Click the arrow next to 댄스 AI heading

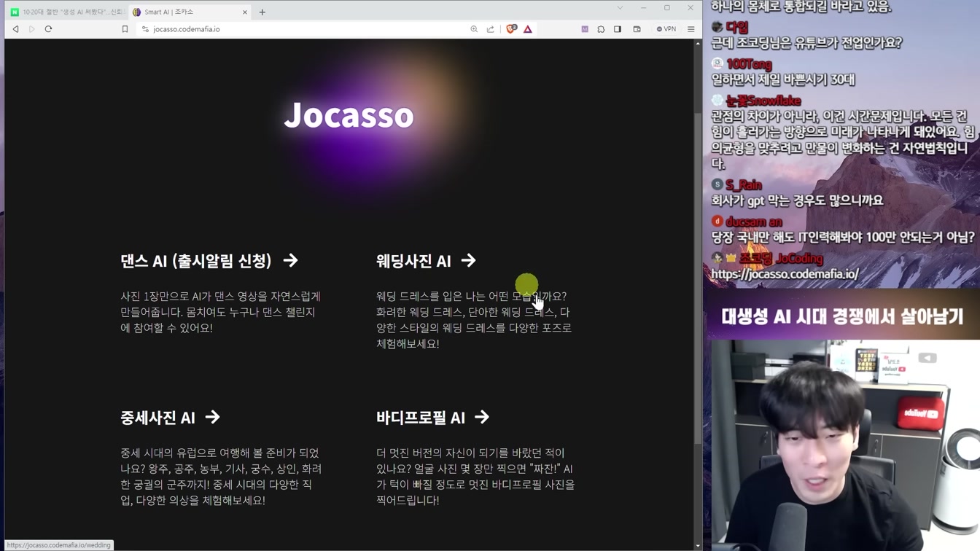291,260
